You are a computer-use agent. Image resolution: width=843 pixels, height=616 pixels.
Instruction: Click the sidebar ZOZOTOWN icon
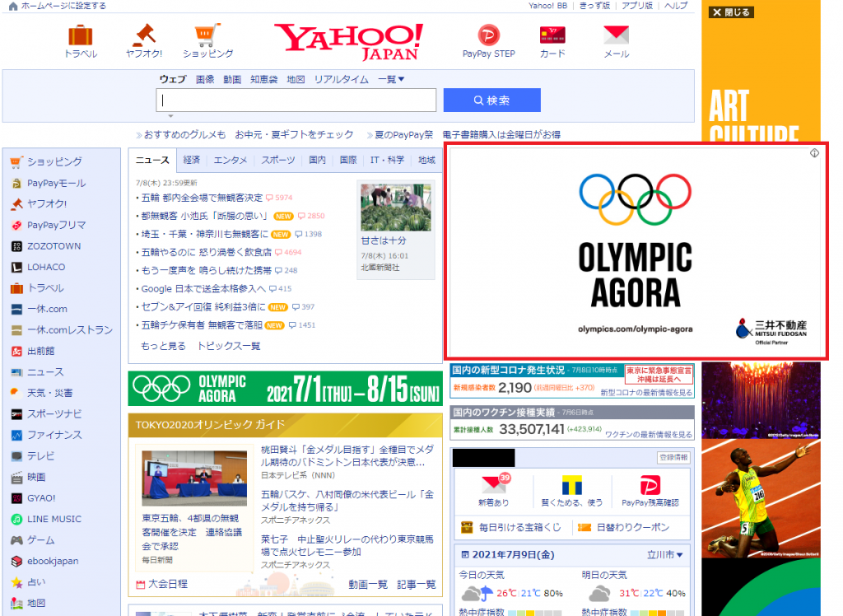click(16, 246)
